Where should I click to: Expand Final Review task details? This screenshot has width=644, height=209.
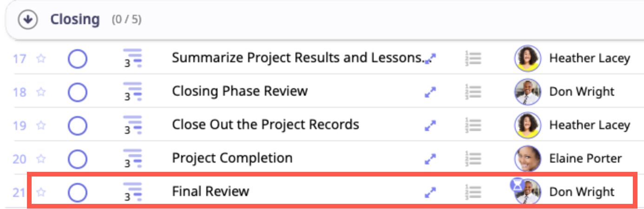[x=431, y=192]
